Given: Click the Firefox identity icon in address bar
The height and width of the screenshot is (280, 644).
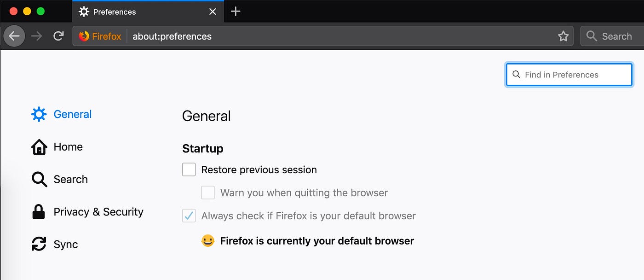Looking at the screenshot, I should [84, 36].
